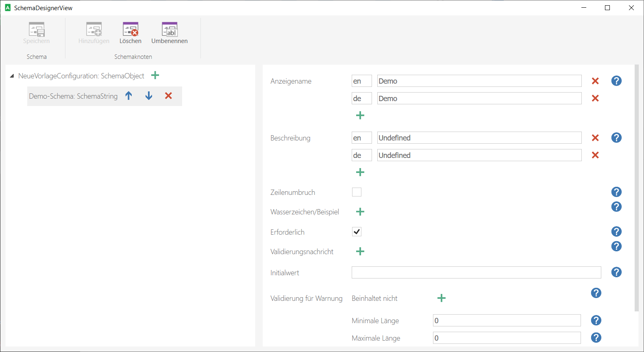Image resolution: width=644 pixels, height=352 pixels.
Task: Click the German Anzeigename text field
Action: coord(479,98)
